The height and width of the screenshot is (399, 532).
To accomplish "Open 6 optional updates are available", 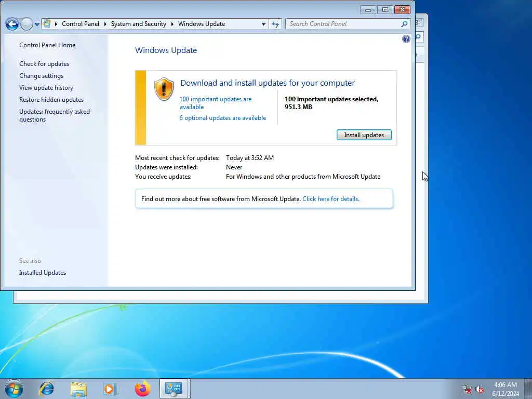I will click(x=222, y=118).
